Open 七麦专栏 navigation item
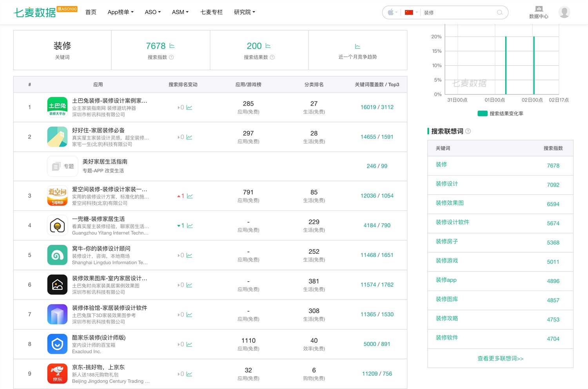The image size is (588, 389). (211, 12)
